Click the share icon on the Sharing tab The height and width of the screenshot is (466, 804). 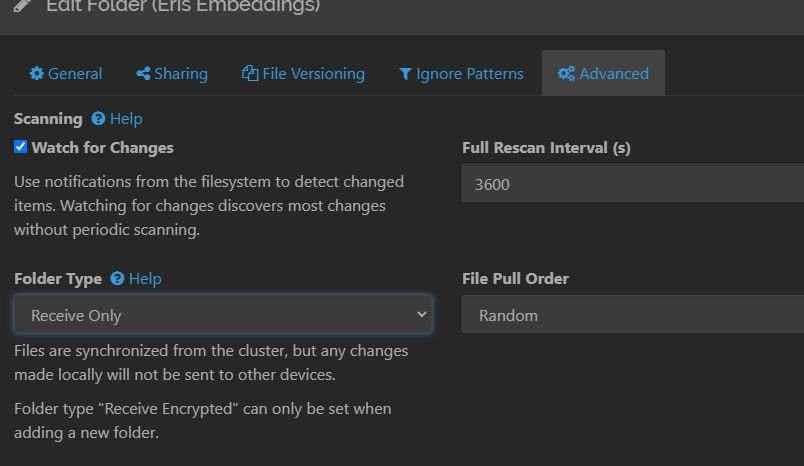(x=143, y=74)
